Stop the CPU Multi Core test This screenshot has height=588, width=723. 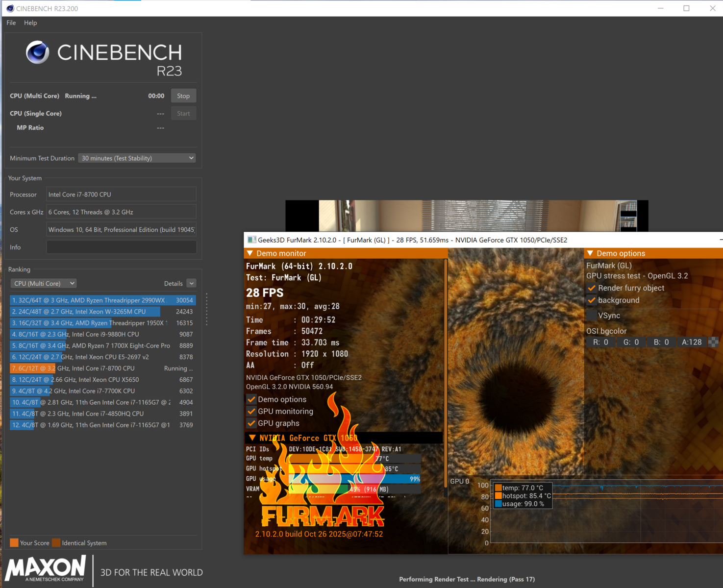[x=183, y=96]
